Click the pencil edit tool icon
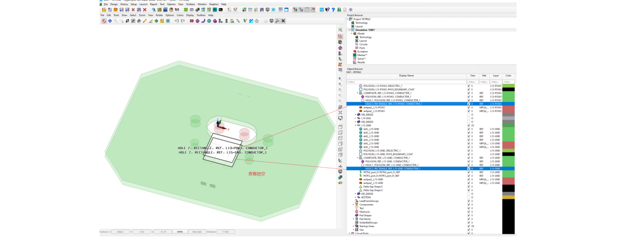The image size is (644, 239). pyautogui.click(x=145, y=21)
